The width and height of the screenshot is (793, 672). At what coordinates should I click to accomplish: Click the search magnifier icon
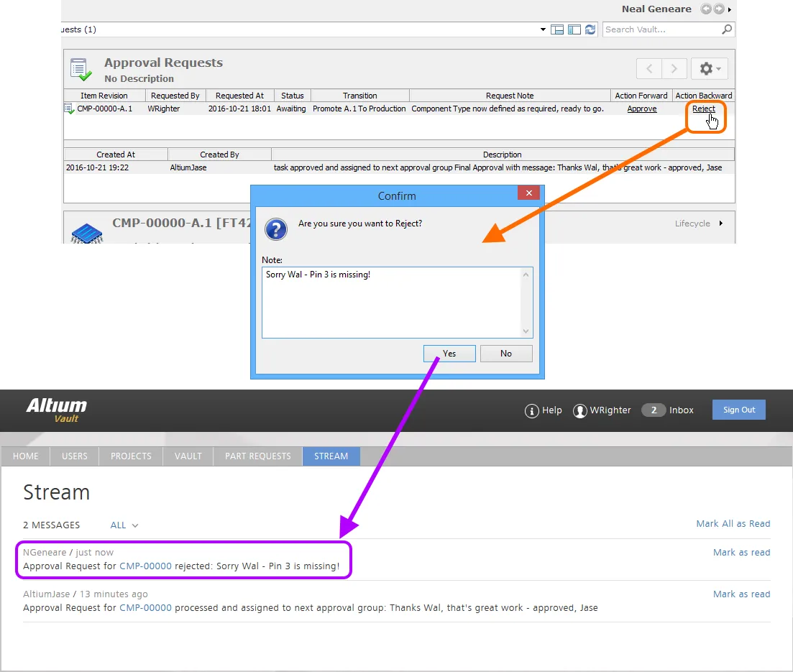pyautogui.click(x=727, y=29)
